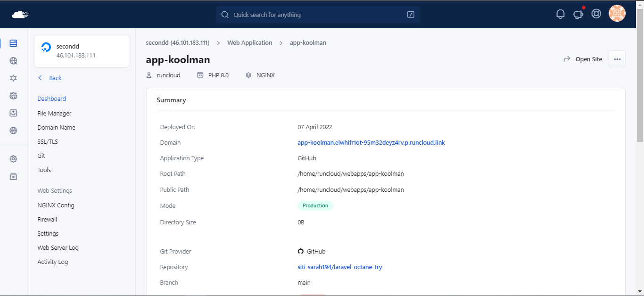Click the Application Type value GitHub
This screenshot has height=296, width=644.
coord(307,158)
